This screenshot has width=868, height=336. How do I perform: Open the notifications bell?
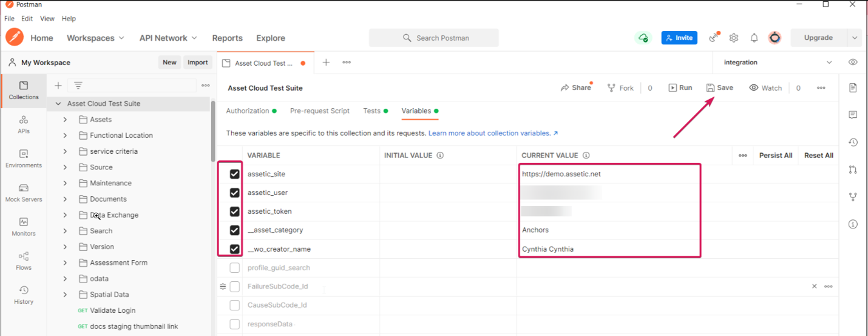point(754,38)
